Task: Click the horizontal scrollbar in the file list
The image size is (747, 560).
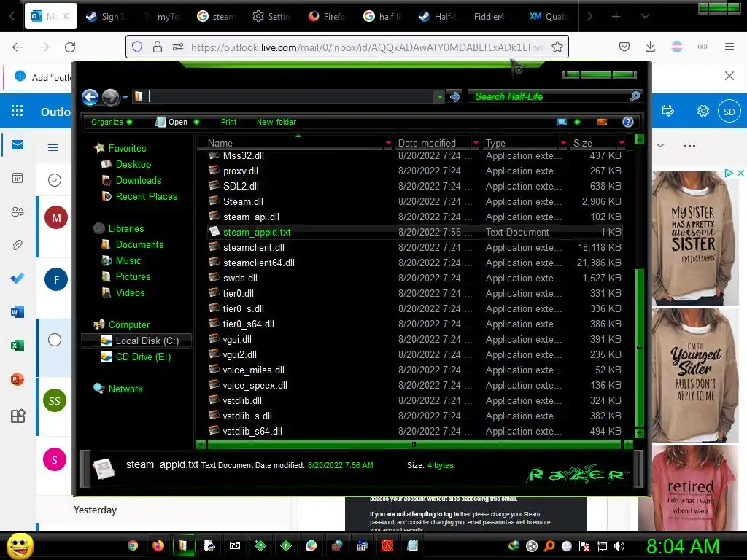Action: coord(414,444)
